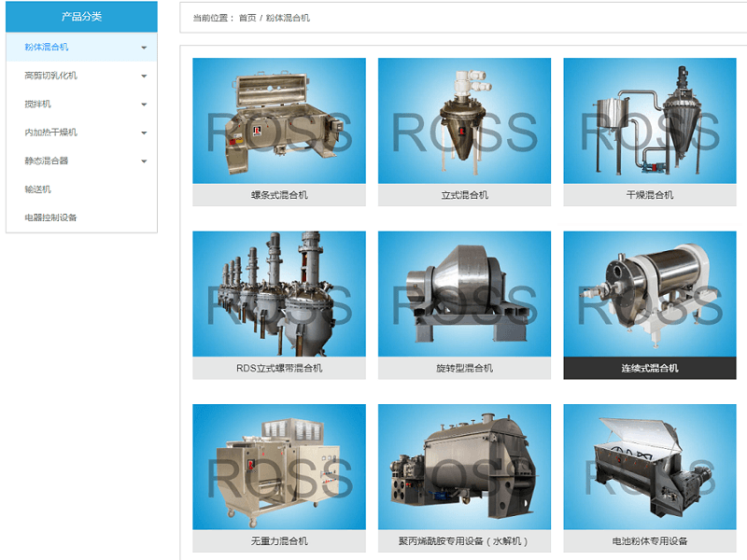Expand the 内加热干燥机 dropdown arrow

pyautogui.click(x=144, y=133)
